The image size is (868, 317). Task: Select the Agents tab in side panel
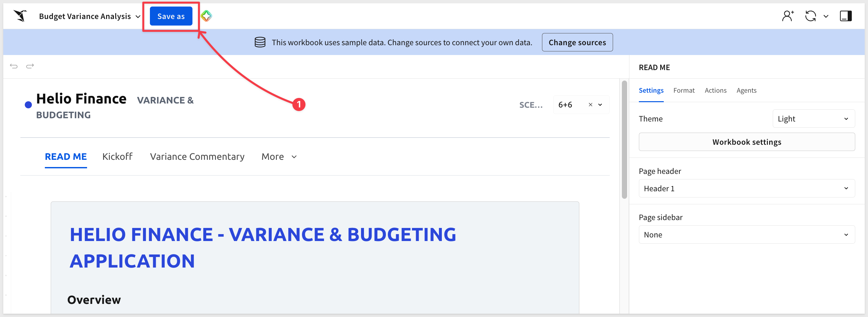(746, 90)
